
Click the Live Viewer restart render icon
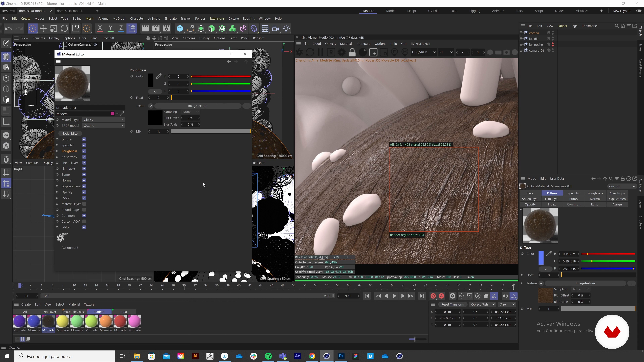[310, 52]
